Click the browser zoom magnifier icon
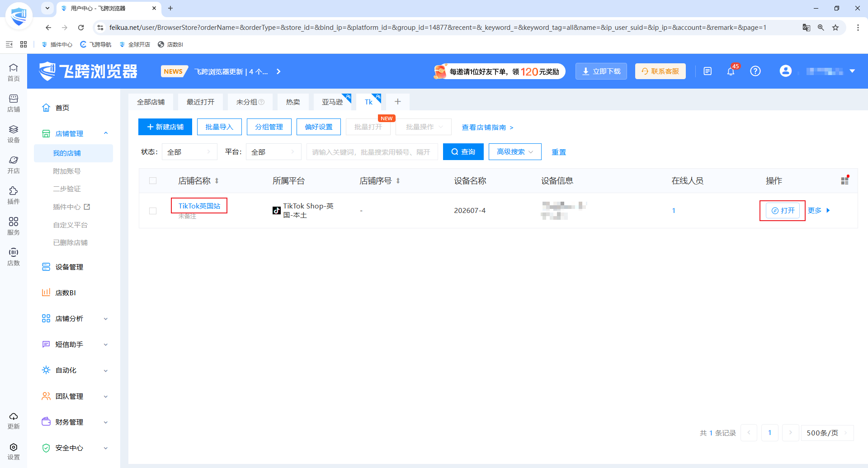The height and width of the screenshot is (468, 868). click(821, 28)
